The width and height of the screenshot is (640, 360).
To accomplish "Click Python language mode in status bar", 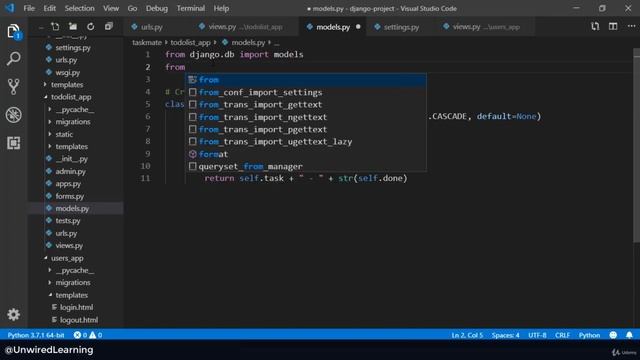I will click(589, 335).
